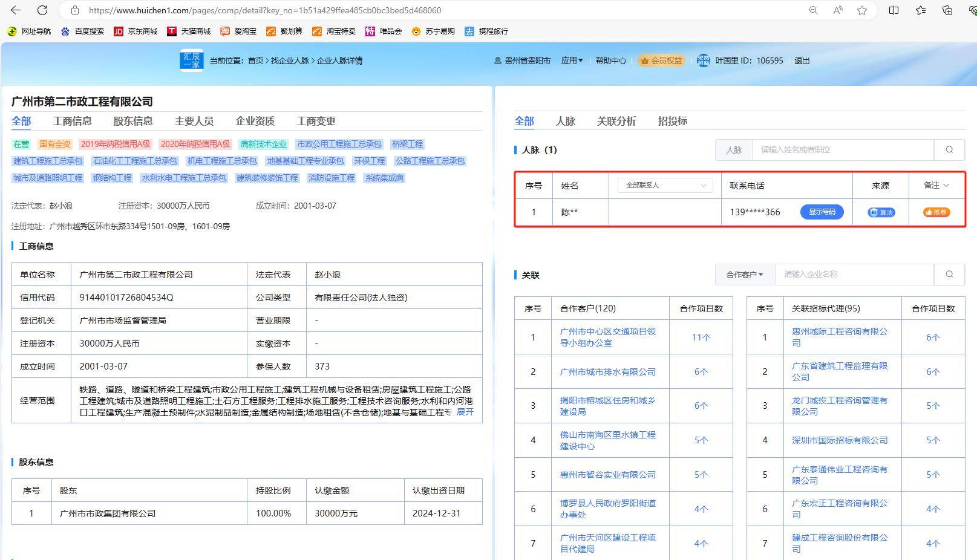Toggle read aloud icon in address bar
Screen dimensions: 977x560
[838, 10]
